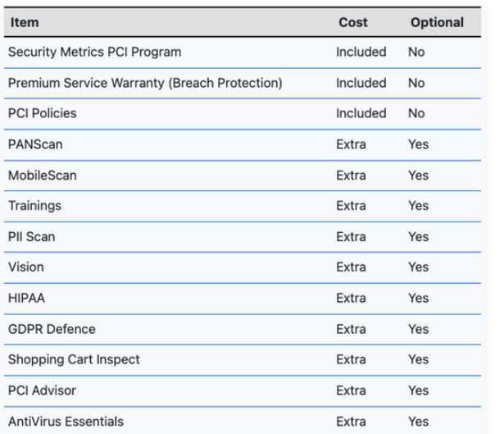Click the Vision item
The height and width of the screenshot is (434, 504).
pos(26,267)
